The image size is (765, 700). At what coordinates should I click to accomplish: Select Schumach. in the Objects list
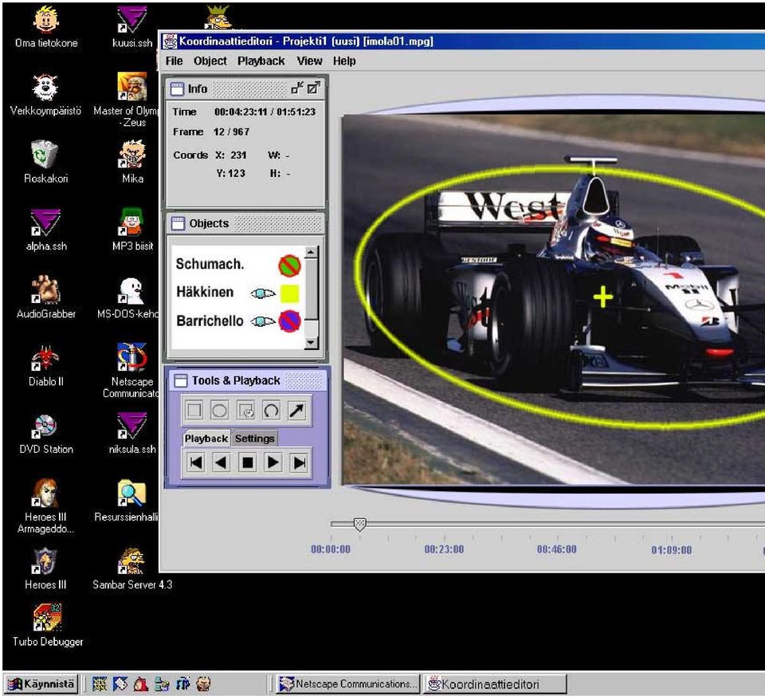210,264
